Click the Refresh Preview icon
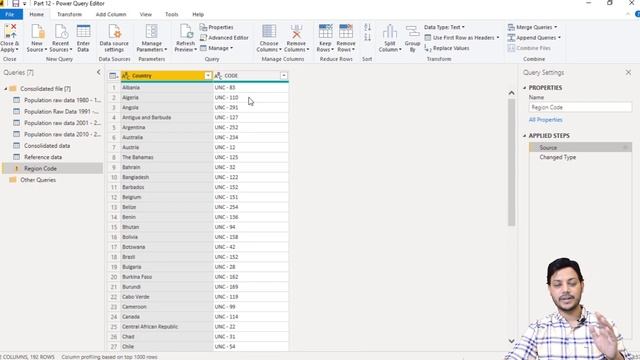The image size is (640, 360). [186, 31]
